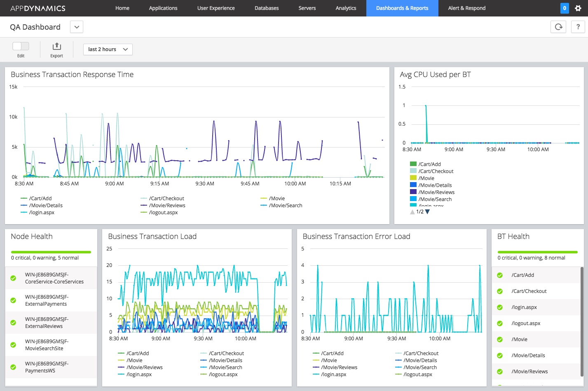Open the Alert & Respond menu
The width and height of the screenshot is (588, 391).
click(467, 8)
